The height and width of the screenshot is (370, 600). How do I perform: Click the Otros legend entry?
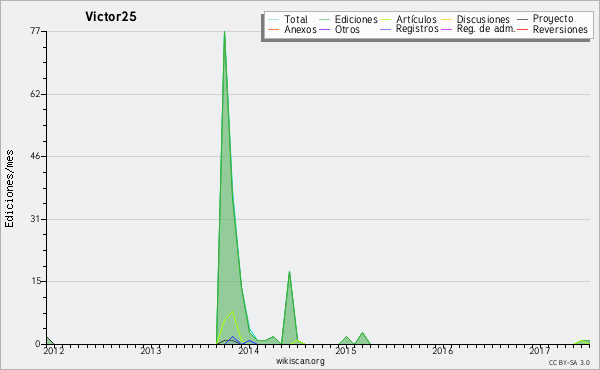point(339,29)
